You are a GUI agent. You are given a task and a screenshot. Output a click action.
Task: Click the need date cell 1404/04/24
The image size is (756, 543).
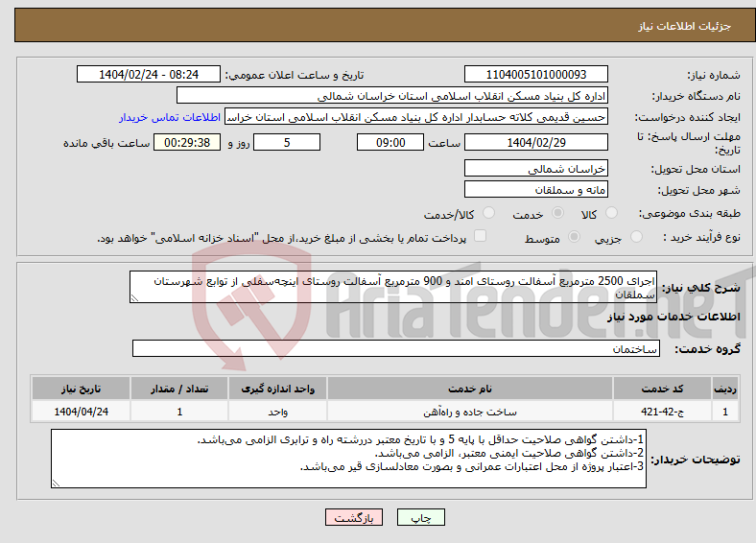pos(81,412)
